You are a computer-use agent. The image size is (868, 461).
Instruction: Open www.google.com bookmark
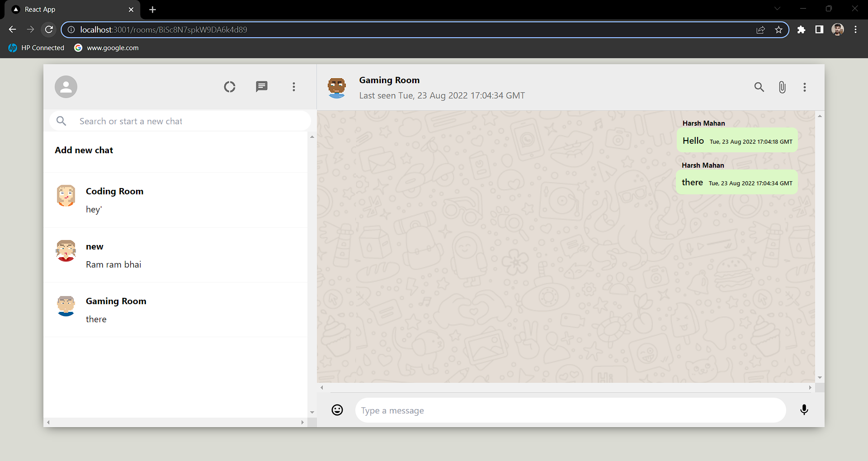pyautogui.click(x=107, y=48)
